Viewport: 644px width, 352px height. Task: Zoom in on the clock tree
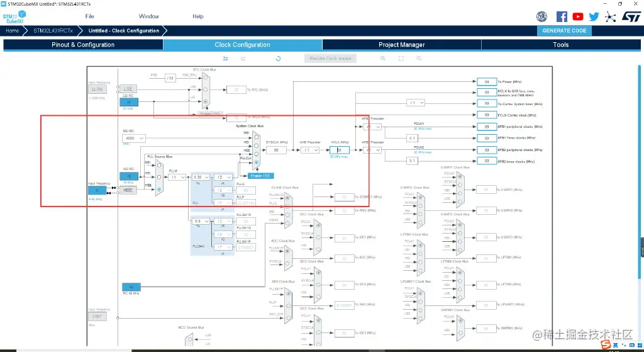pos(383,59)
